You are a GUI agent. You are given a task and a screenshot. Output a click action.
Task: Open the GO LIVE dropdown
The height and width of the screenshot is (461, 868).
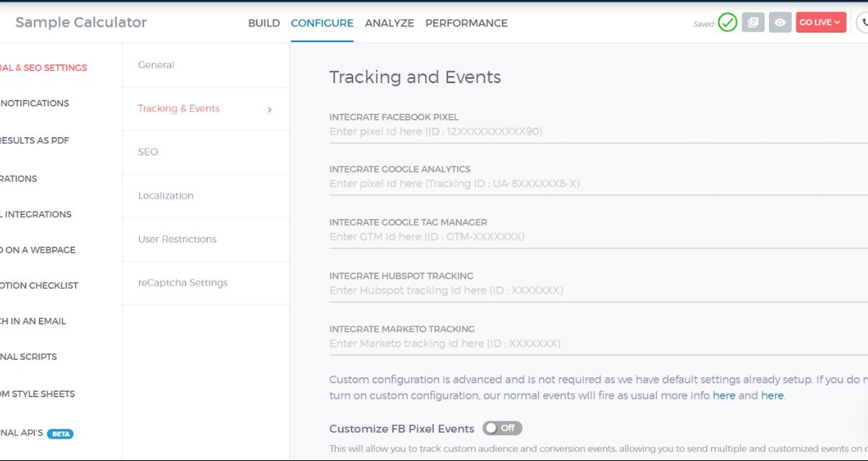click(820, 22)
